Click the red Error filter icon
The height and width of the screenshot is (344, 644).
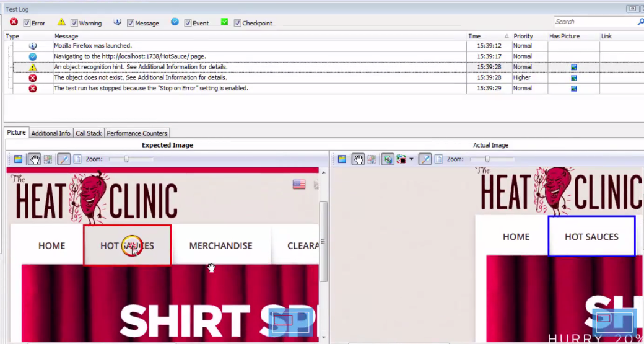click(14, 22)
